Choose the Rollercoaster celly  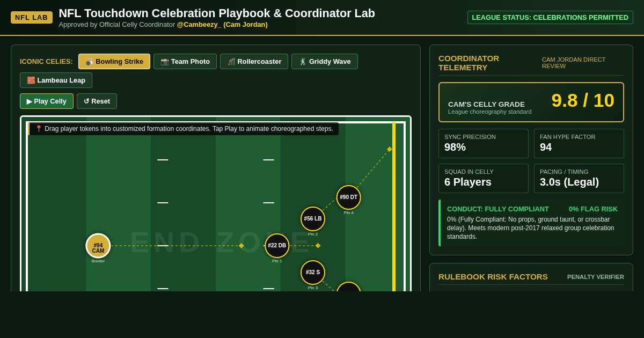point(254,61)
